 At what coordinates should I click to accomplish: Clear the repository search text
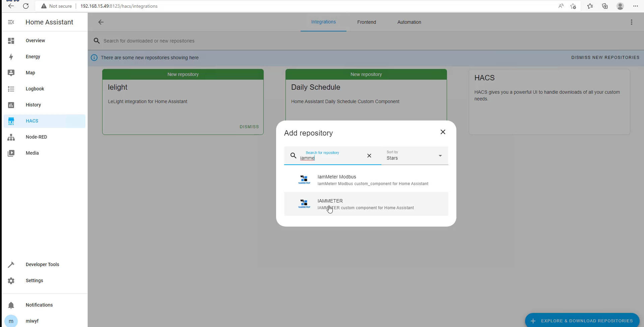(369, 156)
